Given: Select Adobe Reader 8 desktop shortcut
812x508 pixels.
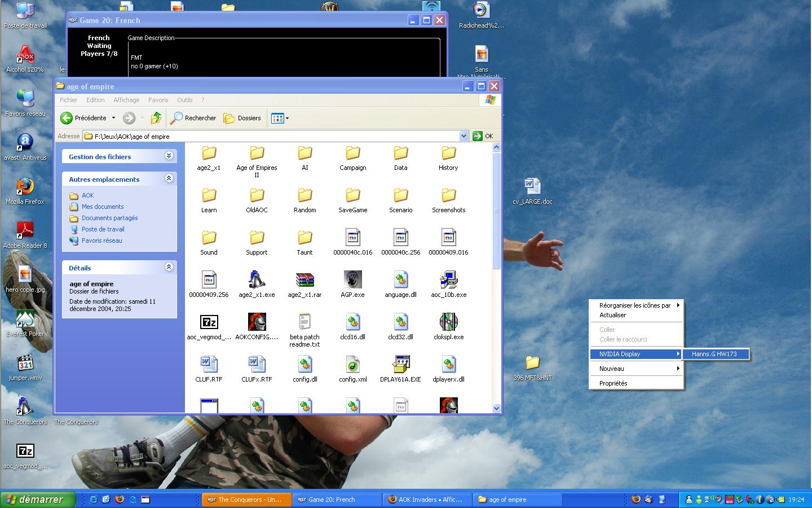Looking at the screenshot, I should (25, 235).
